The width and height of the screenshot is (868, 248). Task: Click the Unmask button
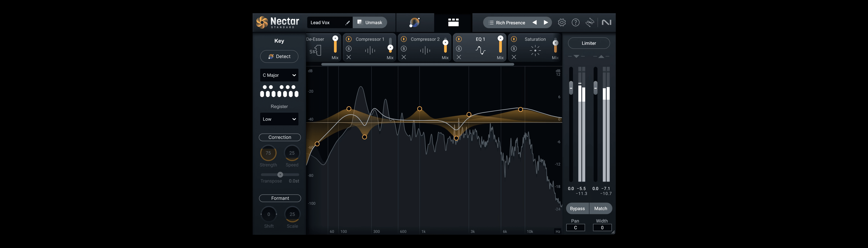[370, 23]
